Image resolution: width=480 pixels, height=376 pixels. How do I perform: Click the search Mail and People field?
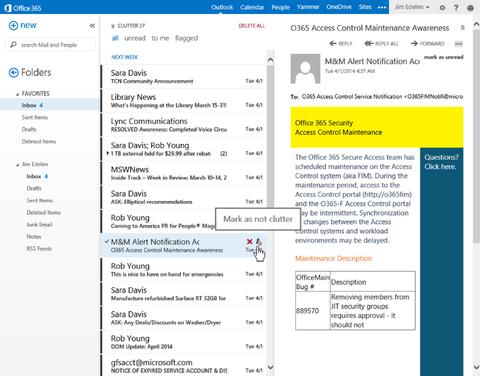click(51, 45)
